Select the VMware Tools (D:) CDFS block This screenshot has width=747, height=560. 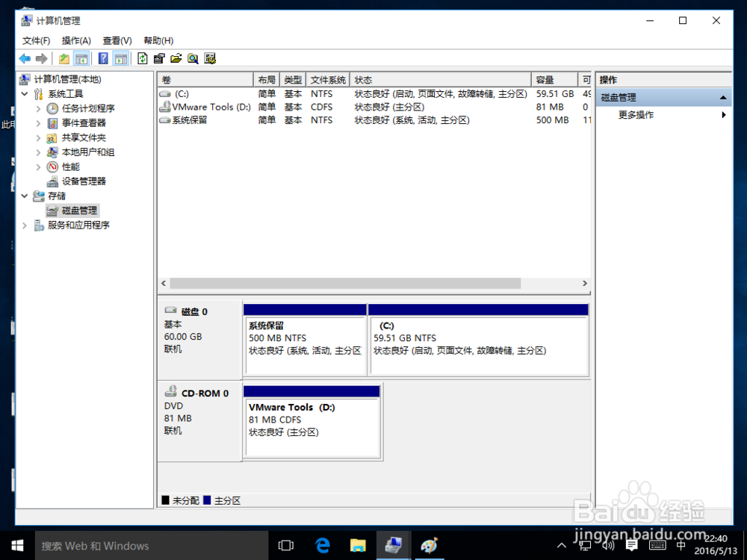click(x=312, y=423)
